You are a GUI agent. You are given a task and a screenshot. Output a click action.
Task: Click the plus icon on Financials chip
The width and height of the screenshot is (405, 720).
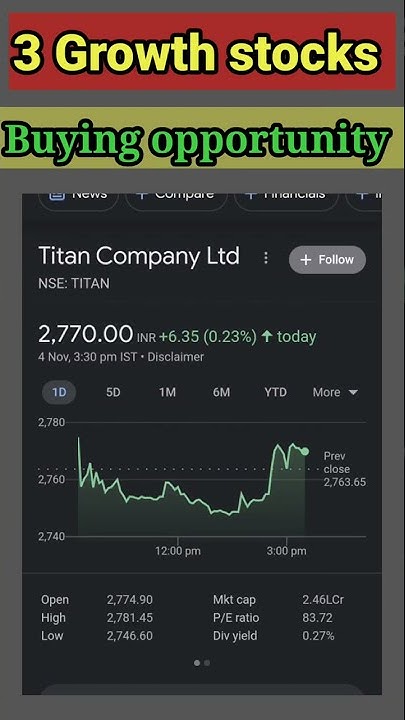point(251,196)
